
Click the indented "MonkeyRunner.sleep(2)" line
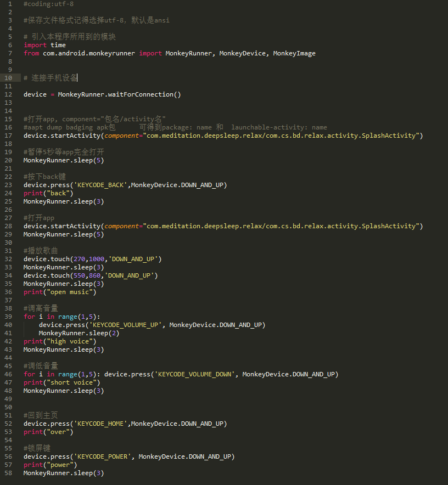tap(79, 334)
